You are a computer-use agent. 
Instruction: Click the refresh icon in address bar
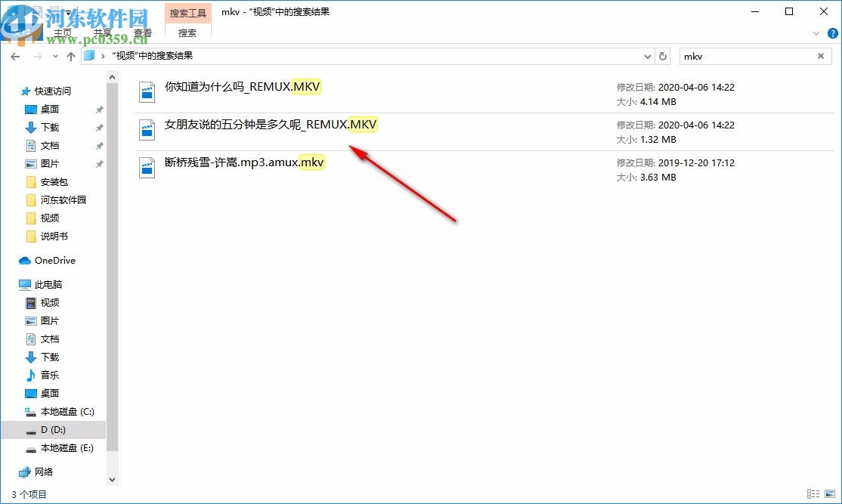[x=663, y=56]
